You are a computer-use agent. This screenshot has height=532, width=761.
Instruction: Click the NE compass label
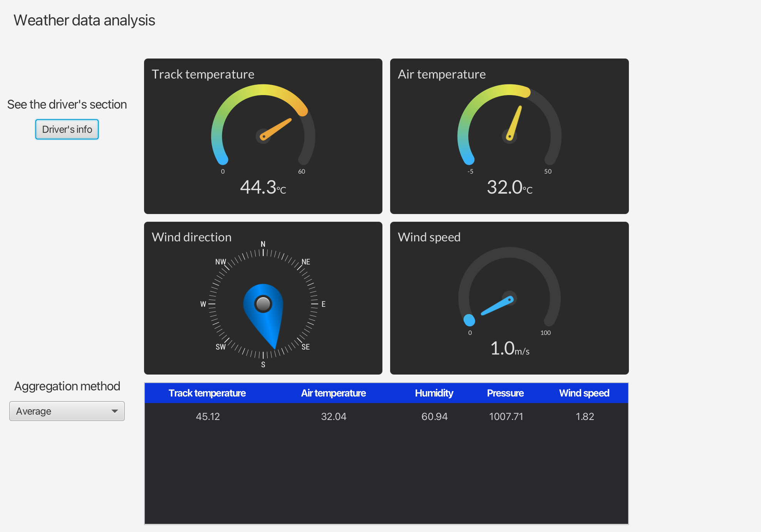306,262
